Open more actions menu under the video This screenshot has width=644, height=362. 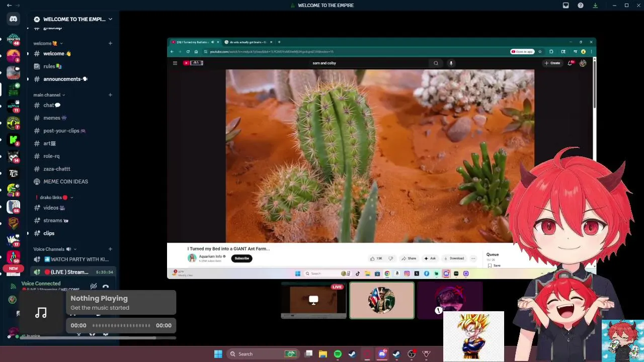click(473, 258)
